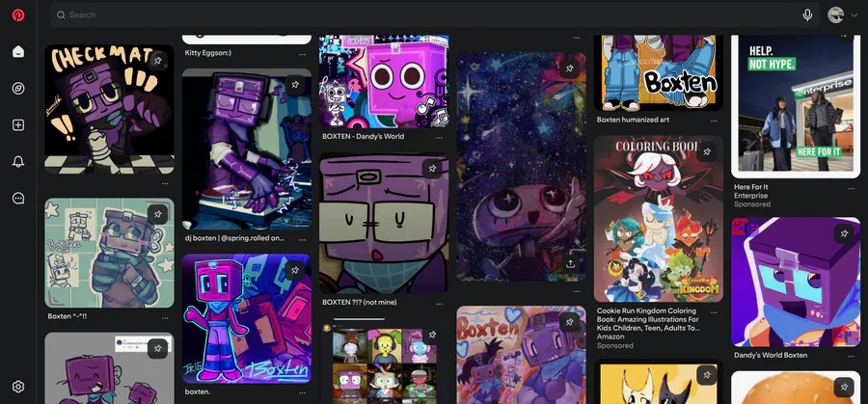
Task: Click Cookie Run Kingdom Coloring Book title
Action: pyautogui.click(x=648, y=319)
